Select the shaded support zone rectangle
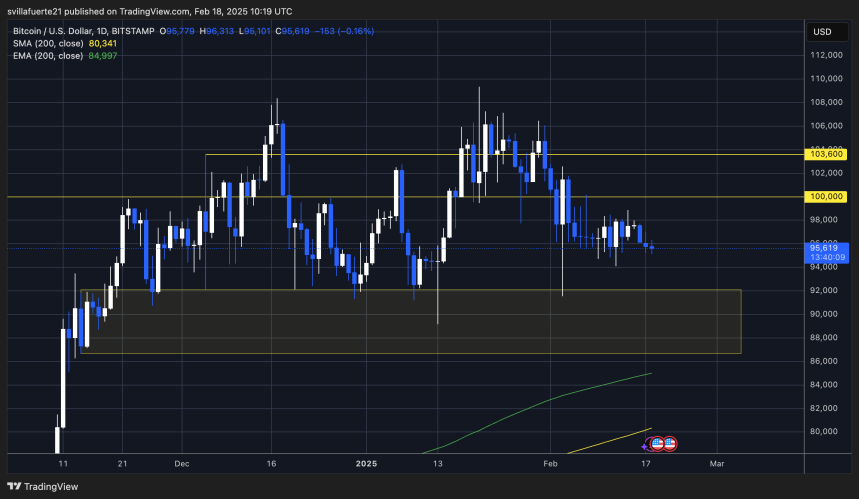This screenshot has width=859, height=499. (410, 321)
